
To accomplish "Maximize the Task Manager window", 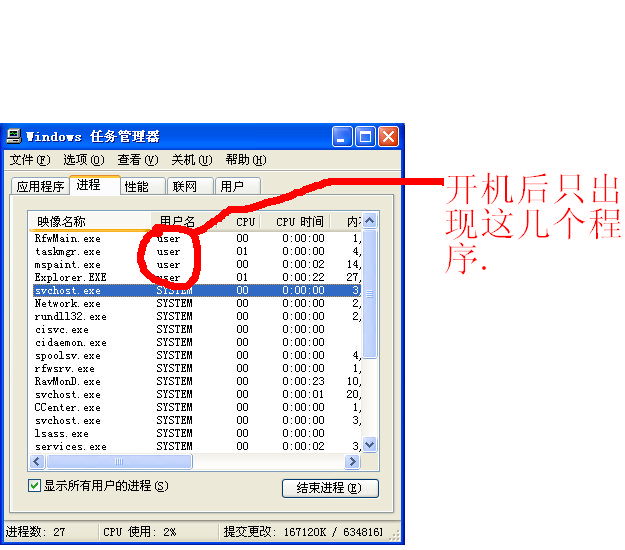I will (365, 137).
